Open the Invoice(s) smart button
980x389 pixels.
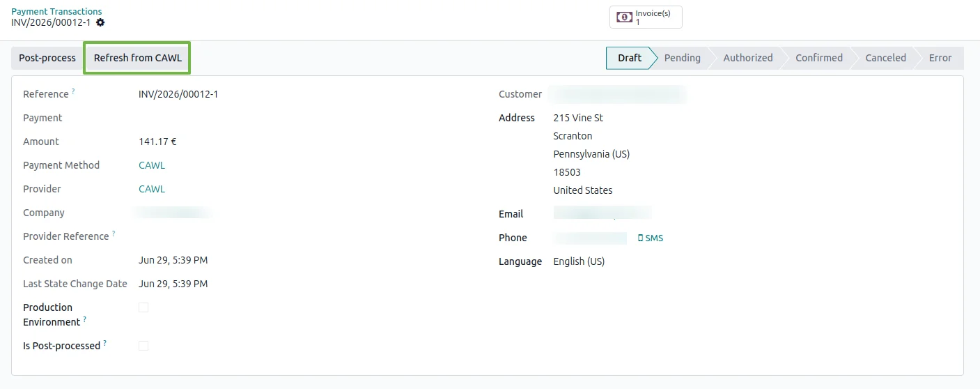point(646,17)
